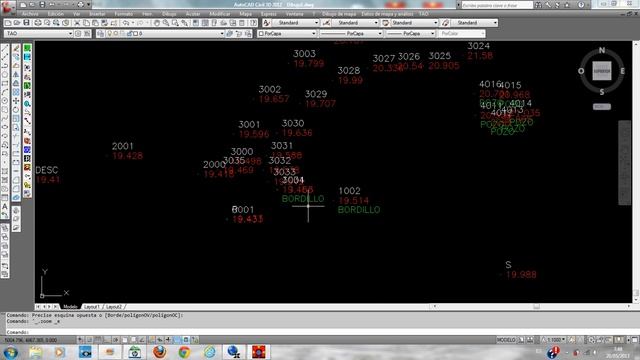The image size is (640, 360).
Task: Click the Open file toolbar icon
Action: [17, 23]
